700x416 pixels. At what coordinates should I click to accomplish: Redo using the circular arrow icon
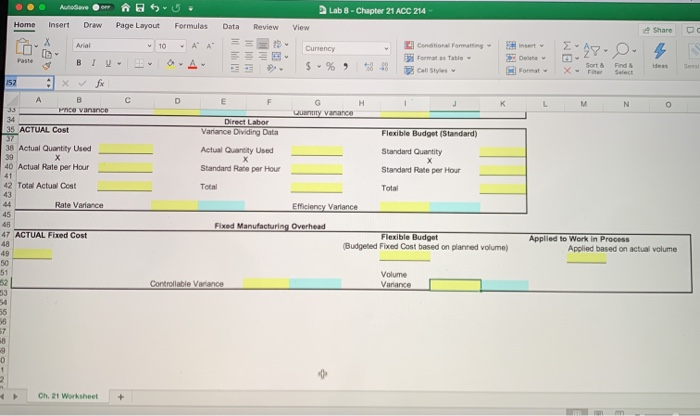point(176,8)
